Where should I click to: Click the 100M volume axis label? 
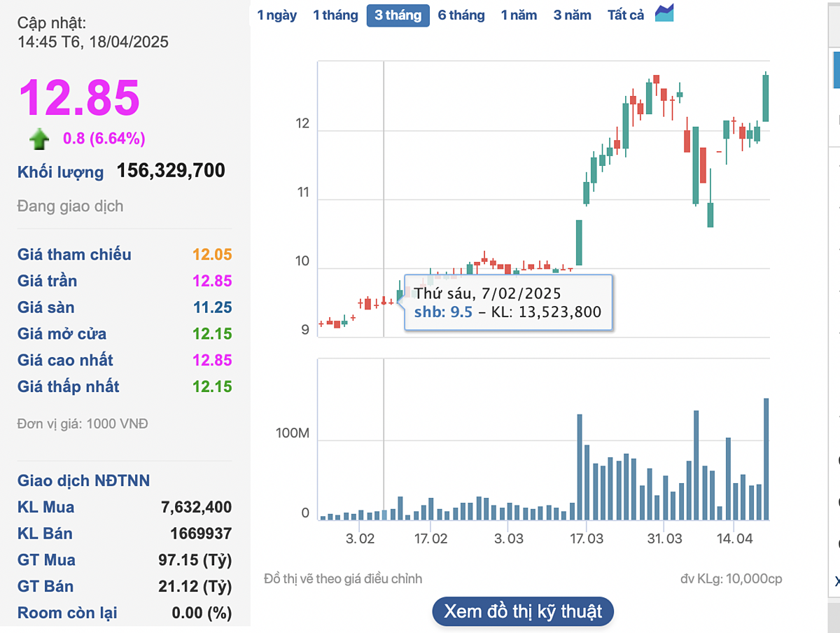pos(292,433)
